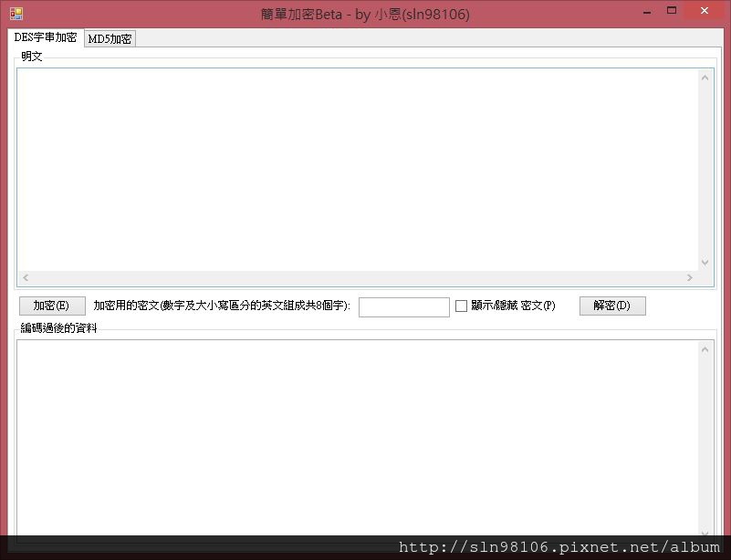Click the 明文 box scroll down arrow
This screenshot has width=731, height=560.
tap(705, 263)
